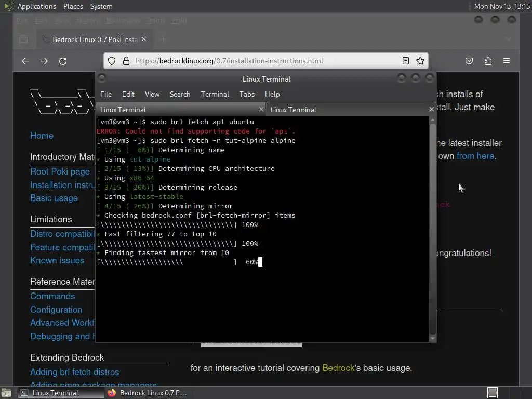The height and width of the screenshot is (399, 532).
Task: Click the Firefox back arrow
Action: [x=25, y=61]
